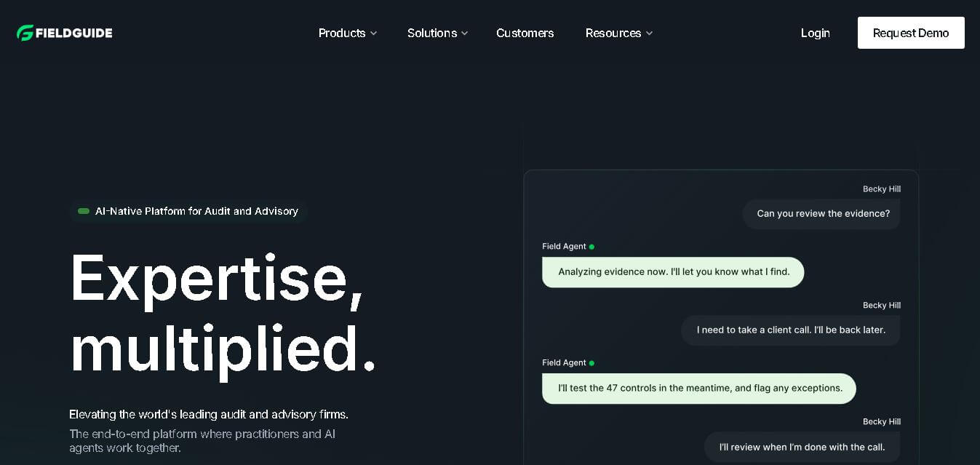Go to the Customers page
The height and width of the screenshot is (465, 980).
click(x=525, y=33)
